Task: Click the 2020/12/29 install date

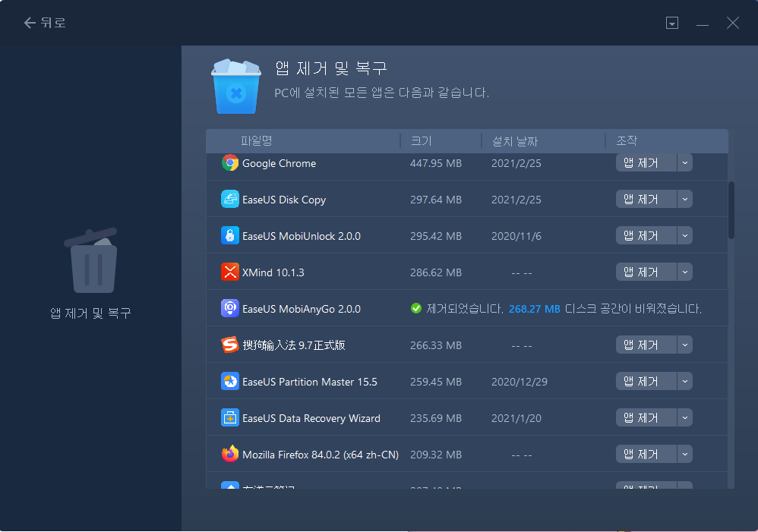Action: (x=520, y=382)
